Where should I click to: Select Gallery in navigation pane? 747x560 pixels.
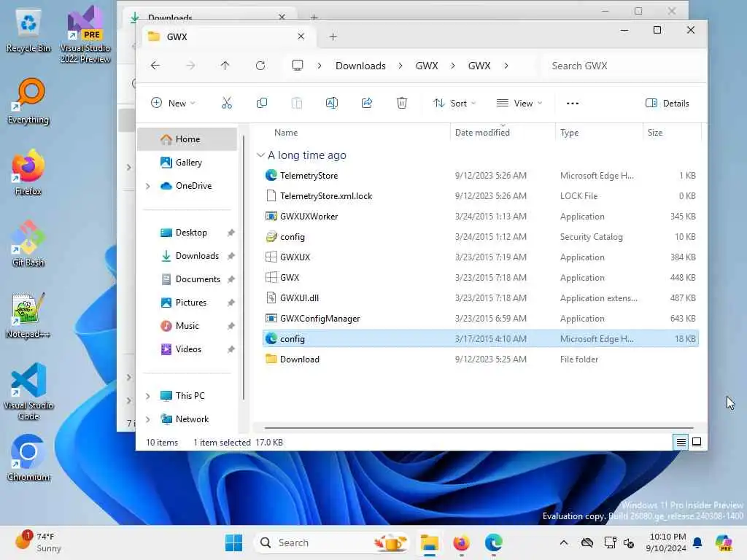tap(187, 163)
